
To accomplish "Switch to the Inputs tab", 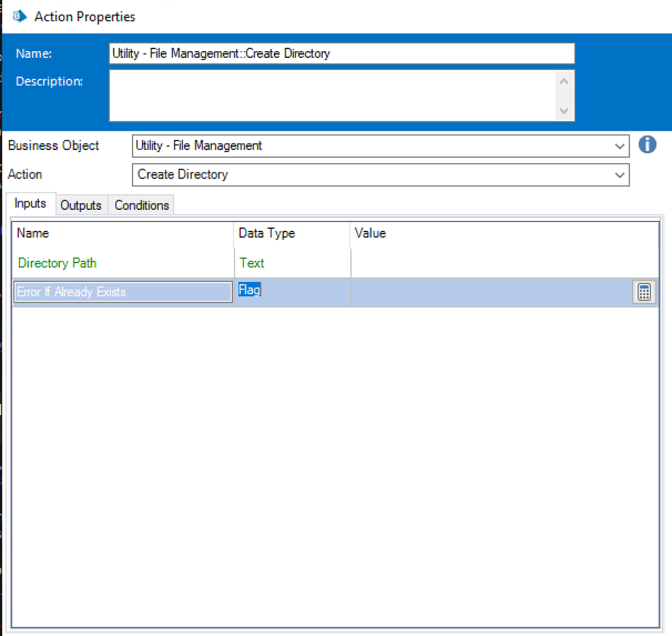I will [30, 204].
